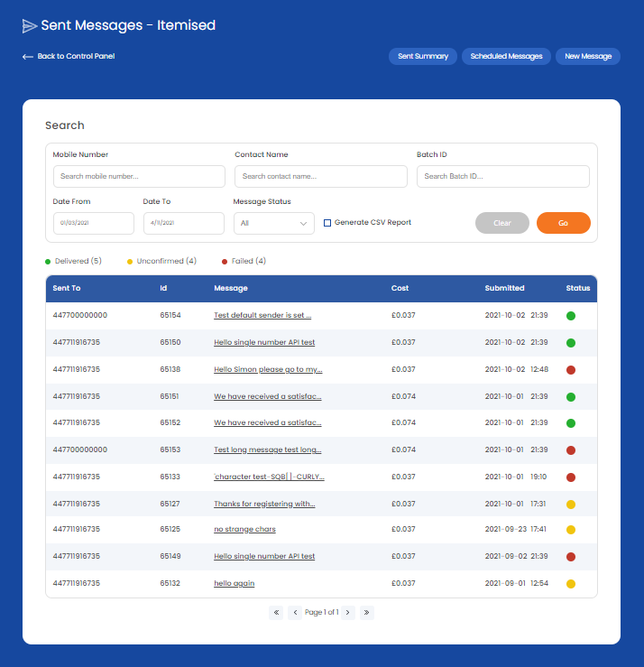
Task: Open the Date To picker field
Action: point(183,223)
